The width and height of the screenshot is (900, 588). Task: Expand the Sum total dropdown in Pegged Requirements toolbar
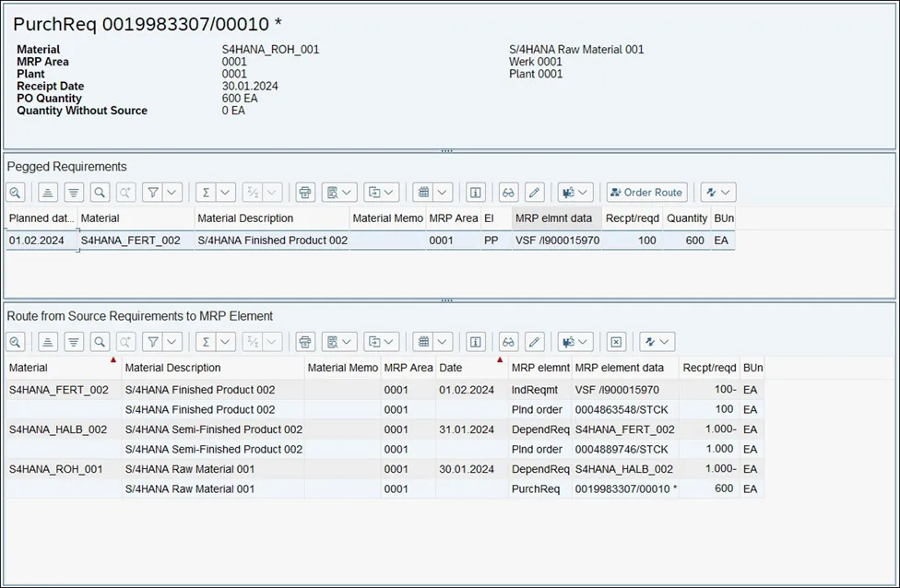coord(226,193)
